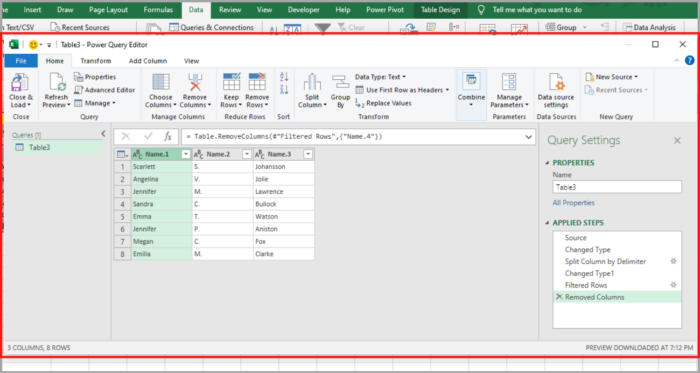This screenshot has height=373, width=700.
Task: Open the File tab
Action: point(21,61)
